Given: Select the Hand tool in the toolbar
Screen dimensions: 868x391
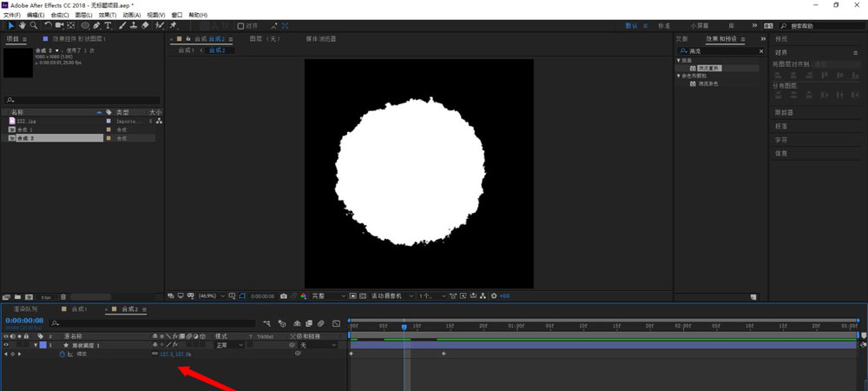Looking at the screenshot, I should click(23, 26).
